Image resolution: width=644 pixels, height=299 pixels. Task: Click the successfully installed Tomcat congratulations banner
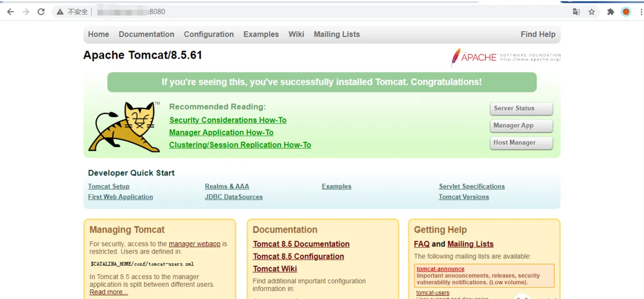322,82
